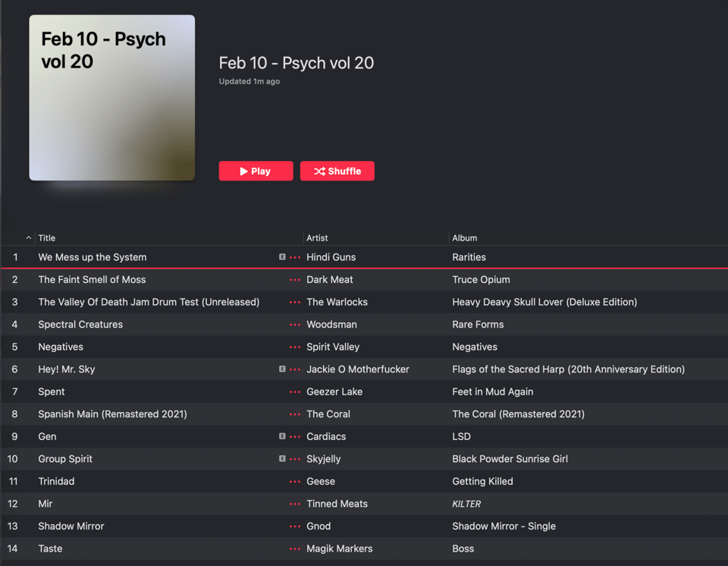Open the ellipsis menu for Spanish Main

295,414
